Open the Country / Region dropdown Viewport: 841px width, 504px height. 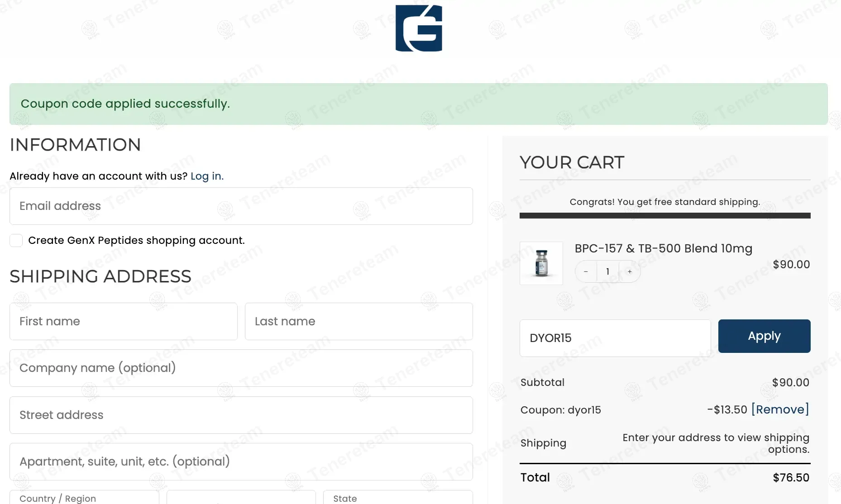[84, 498]
